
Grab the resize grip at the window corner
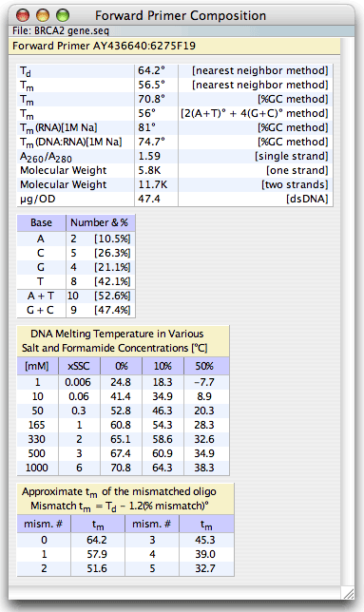pos(348,593)
